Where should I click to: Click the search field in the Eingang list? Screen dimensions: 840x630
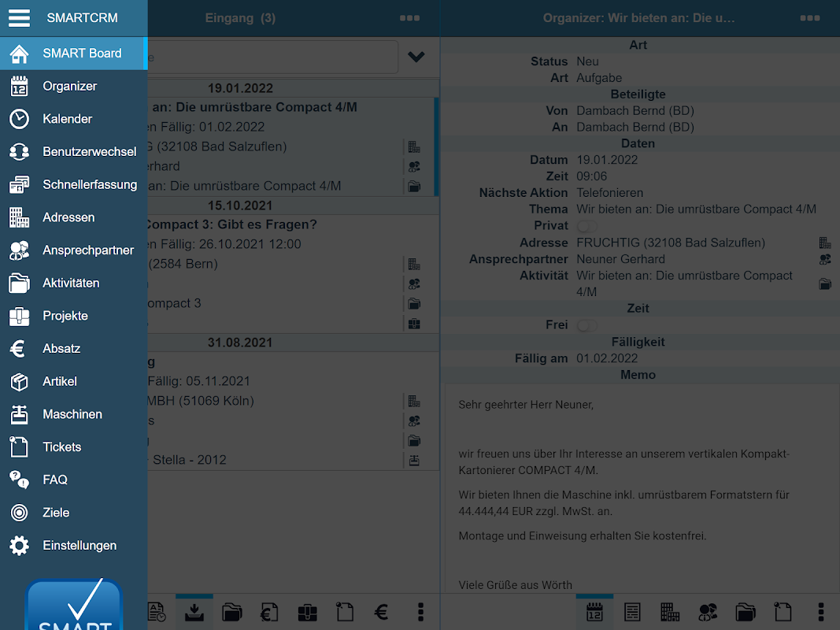click(272, 57)
